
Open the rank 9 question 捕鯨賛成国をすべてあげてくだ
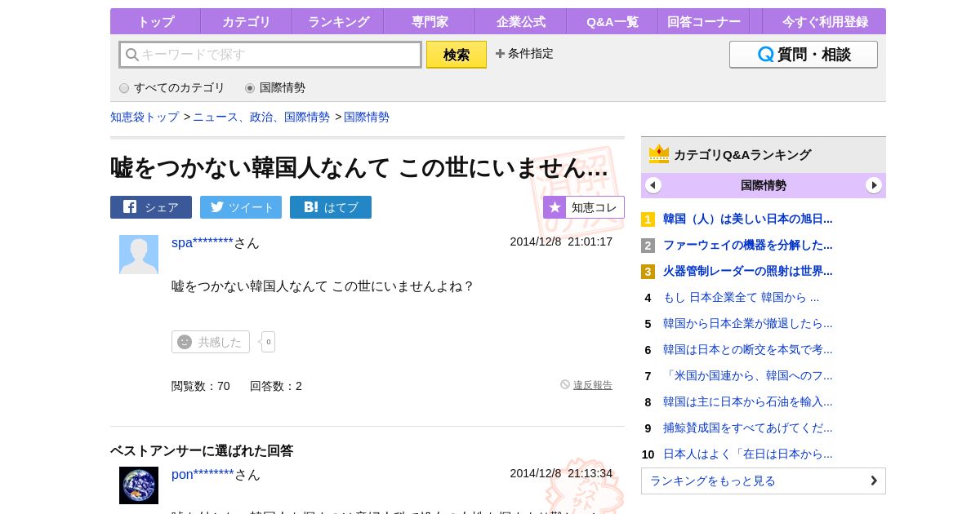(x=748, y=428)
